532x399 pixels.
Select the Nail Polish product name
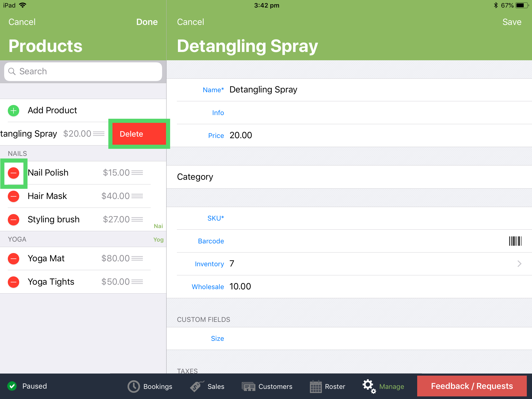pyautogui.click(x=48, y=173)
